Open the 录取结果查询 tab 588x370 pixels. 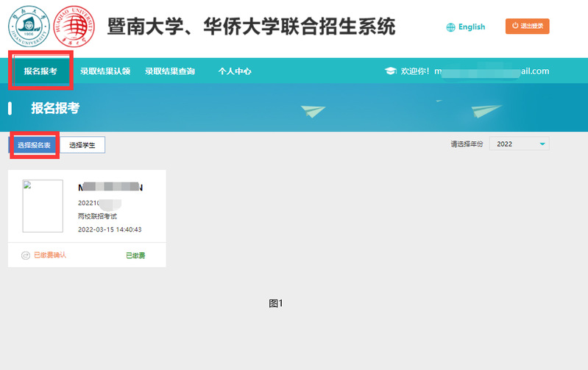pyautogui.click(x=170, y=71)
